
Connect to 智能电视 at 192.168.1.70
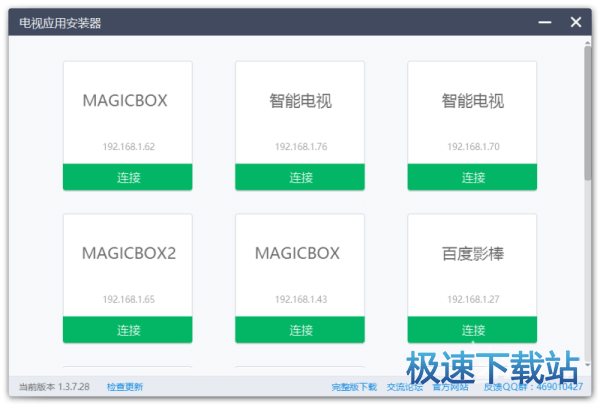point(472,177)
